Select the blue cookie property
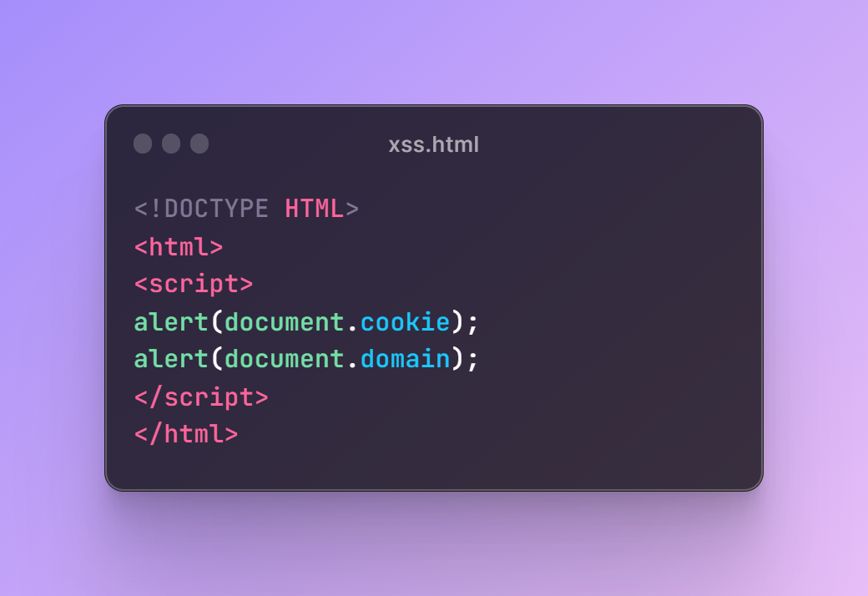 pos(406,322)
